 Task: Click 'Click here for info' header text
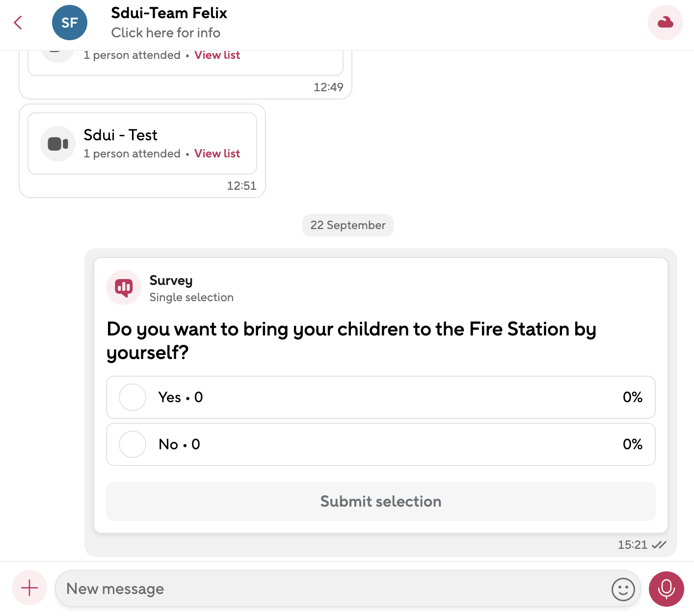tap(165, 33)
